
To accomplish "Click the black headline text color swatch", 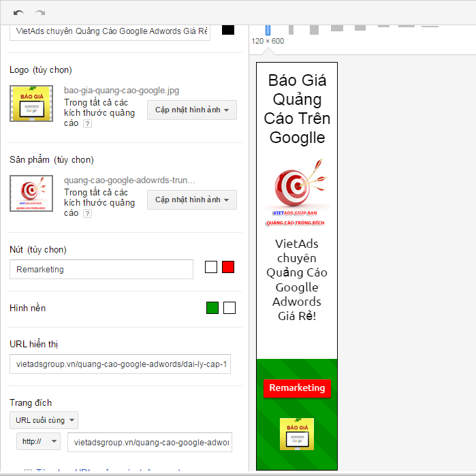I will [228, 30].
